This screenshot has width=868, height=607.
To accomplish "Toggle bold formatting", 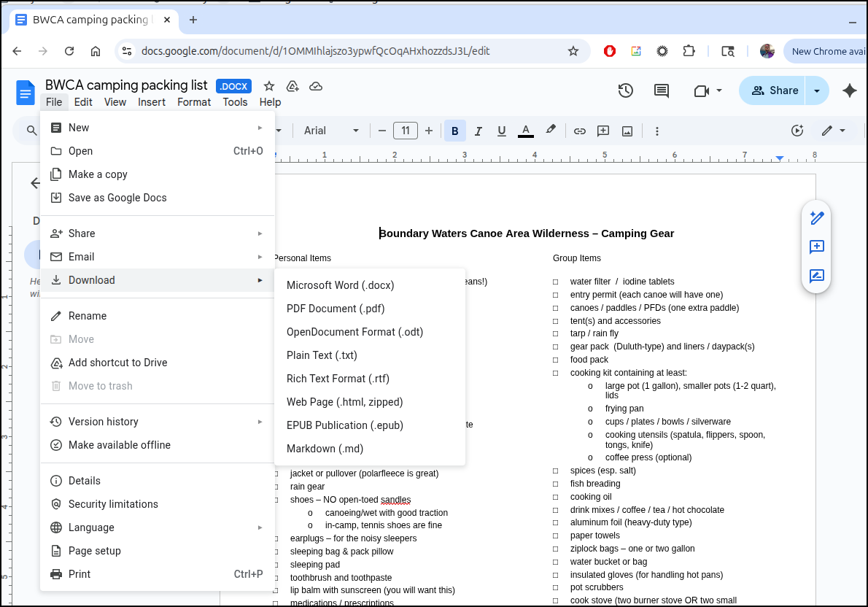I will [455, 131].
